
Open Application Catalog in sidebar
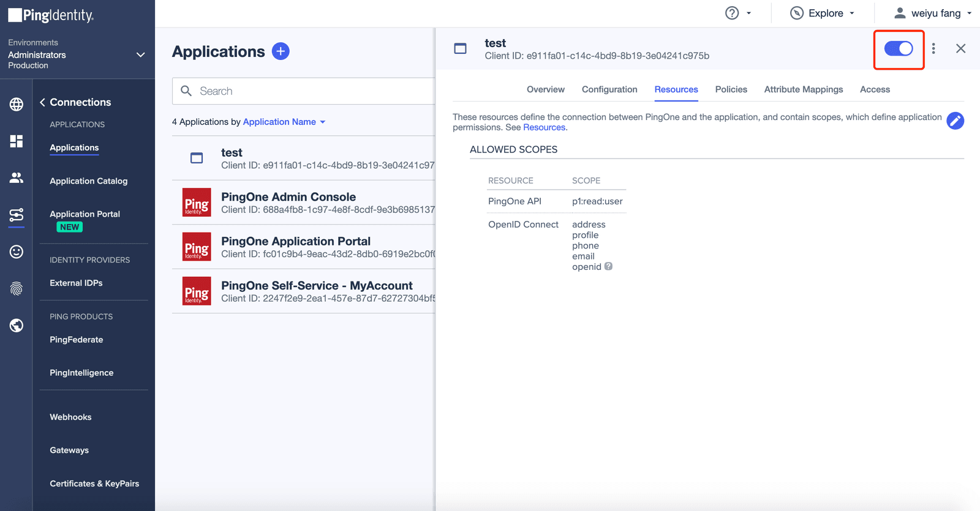tap(89, 181)
